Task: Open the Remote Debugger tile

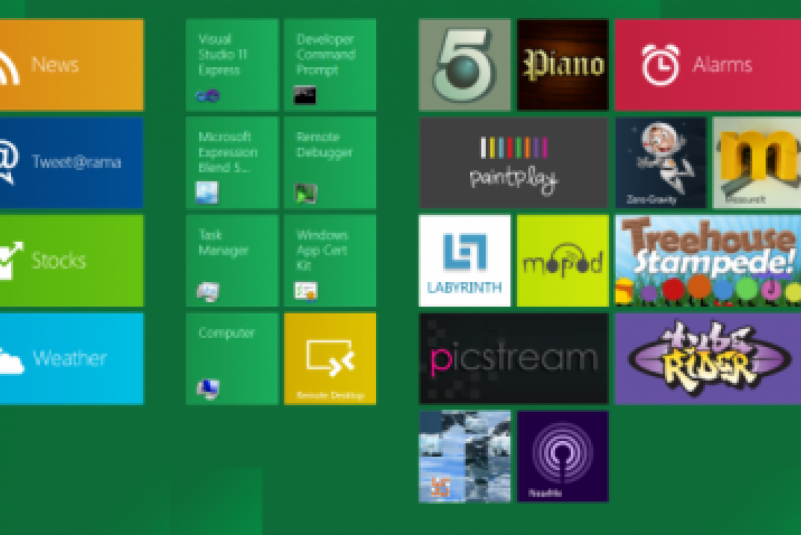Action: [330, 162]
